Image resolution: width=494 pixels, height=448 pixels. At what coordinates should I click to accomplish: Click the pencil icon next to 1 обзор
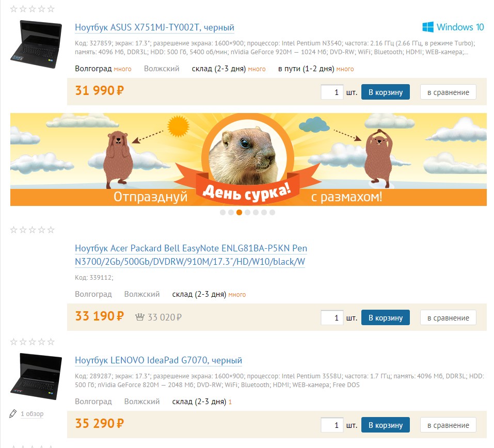[13, 413]
